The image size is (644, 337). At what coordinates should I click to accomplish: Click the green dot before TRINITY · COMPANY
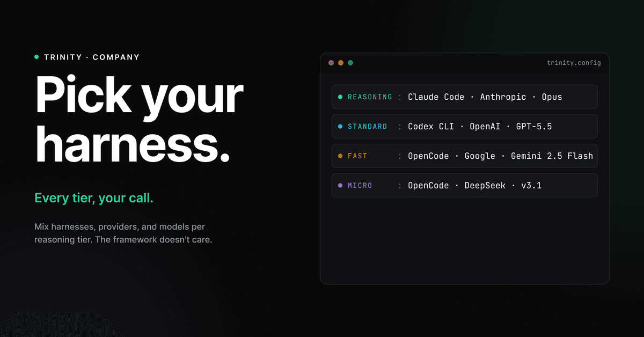point(36,57)
